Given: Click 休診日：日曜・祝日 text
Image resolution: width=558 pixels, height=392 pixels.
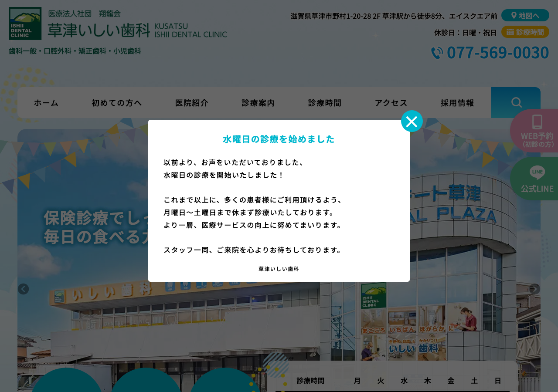Looking at the screenshot, I should tap(466, 32).
